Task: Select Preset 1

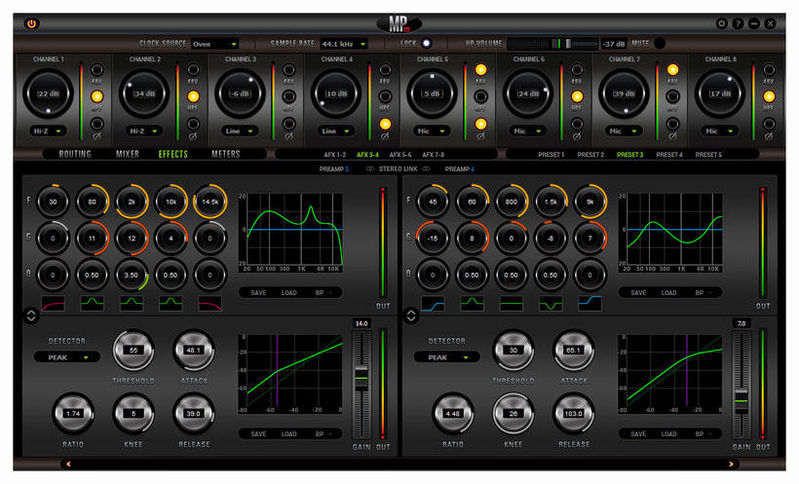Action: click(551, 154)
